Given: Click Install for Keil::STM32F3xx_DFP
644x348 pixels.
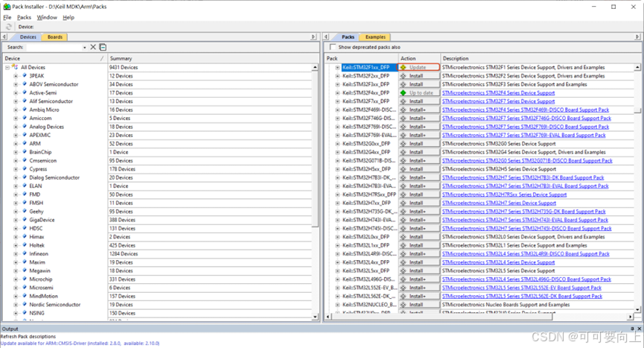Looking at the screenshot, I should [x=419, y=84].
